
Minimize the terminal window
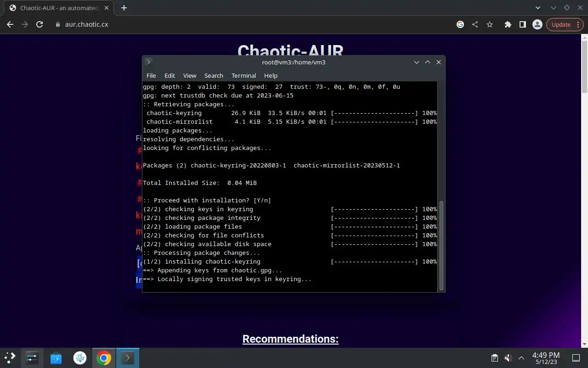417,62
